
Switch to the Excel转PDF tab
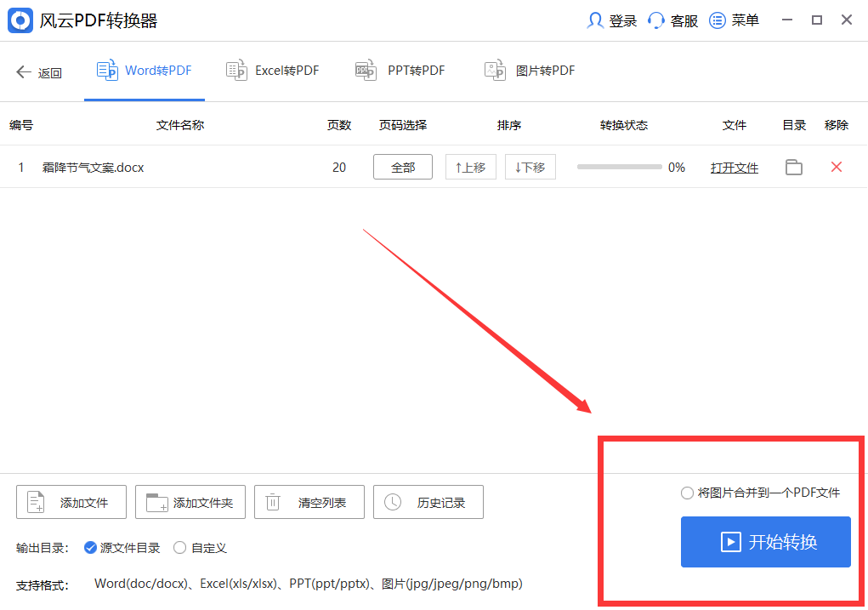click(272, 71)
